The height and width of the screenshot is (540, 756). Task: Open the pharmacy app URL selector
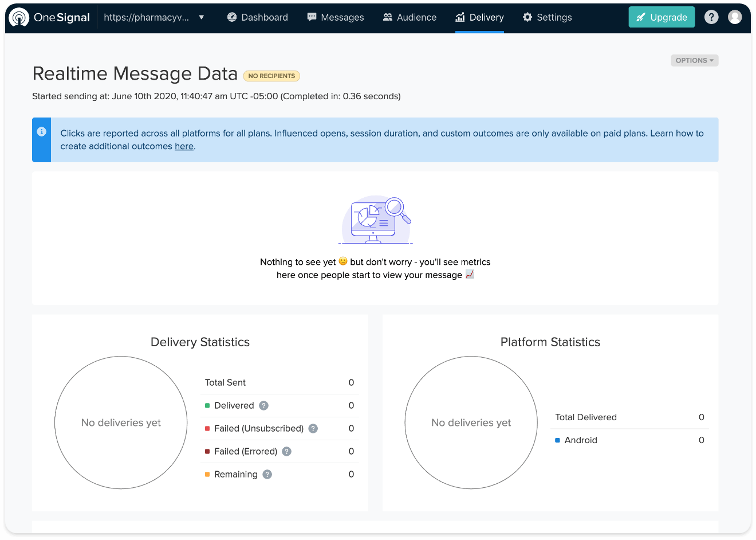pyautogui.click(x=147, y=17)
